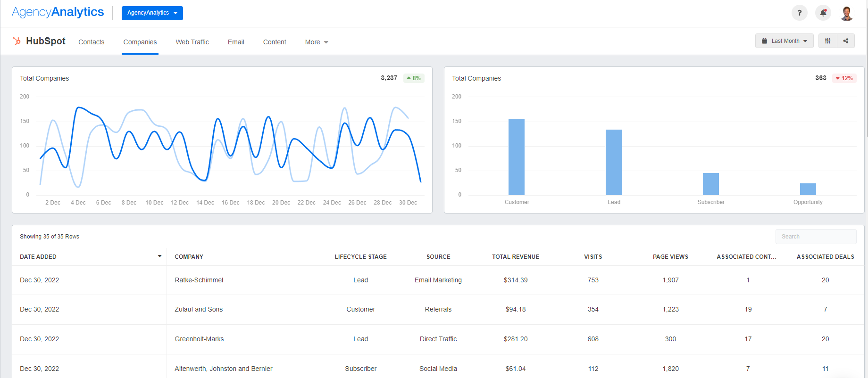Click the Customer bar in chart
Screen dimensions: 868x378
click(517, 157)
